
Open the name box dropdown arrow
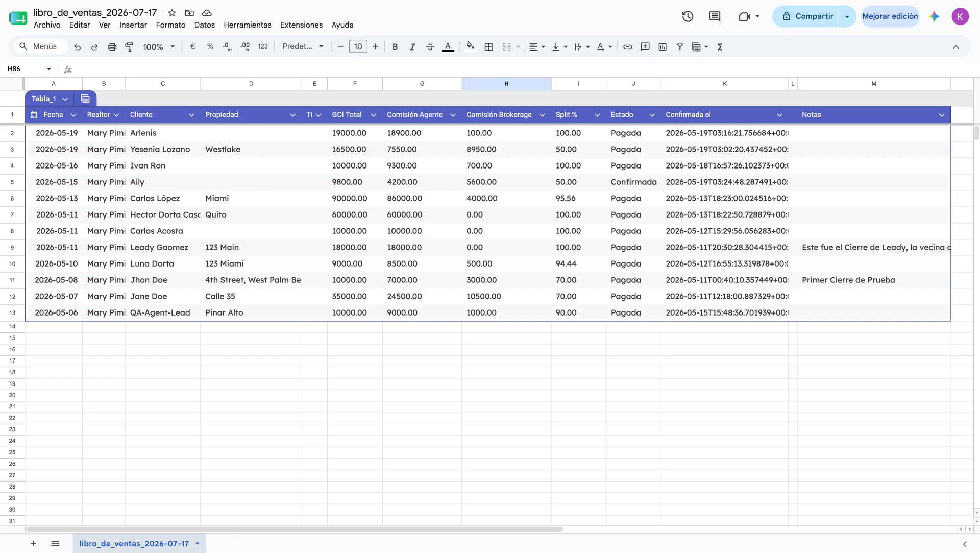[49, 69]
